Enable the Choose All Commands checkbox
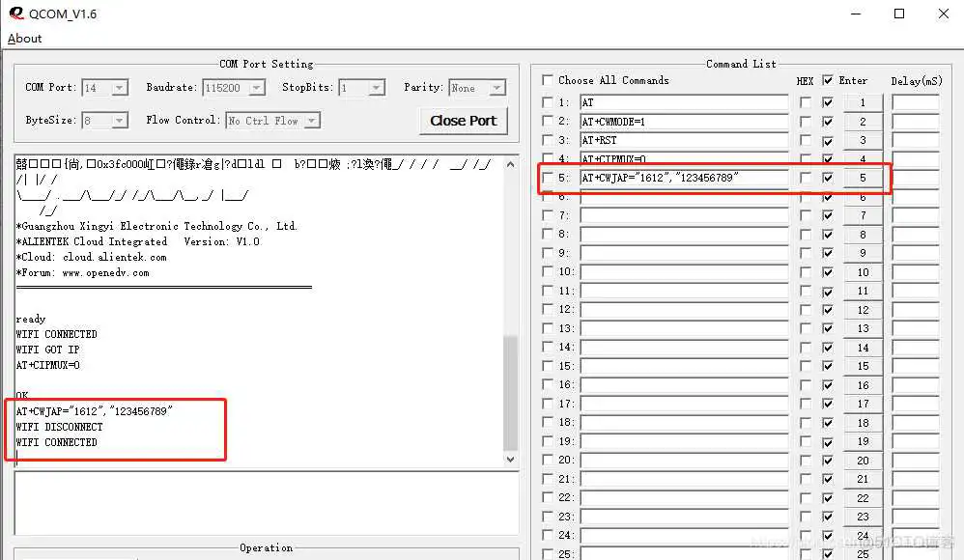The height and width of the screenshot is (560, 964). pos(548,80)
